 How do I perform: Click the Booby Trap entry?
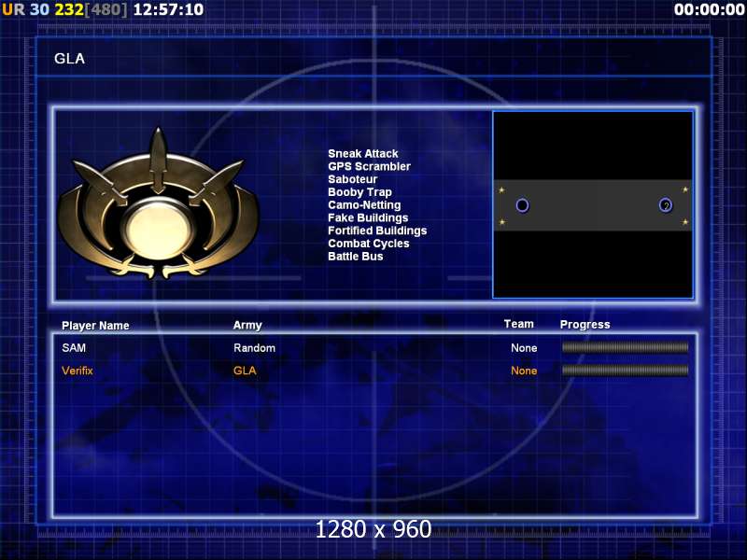pyautogui.click(x=359, y=192)
